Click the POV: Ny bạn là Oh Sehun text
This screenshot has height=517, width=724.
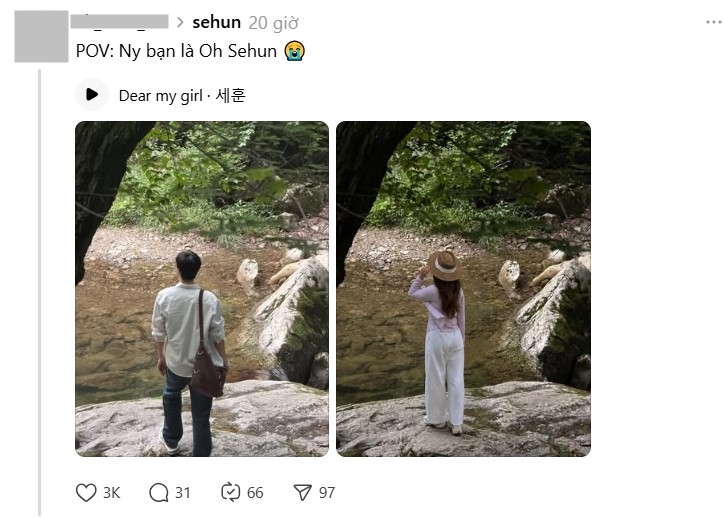tap(176, 51)
